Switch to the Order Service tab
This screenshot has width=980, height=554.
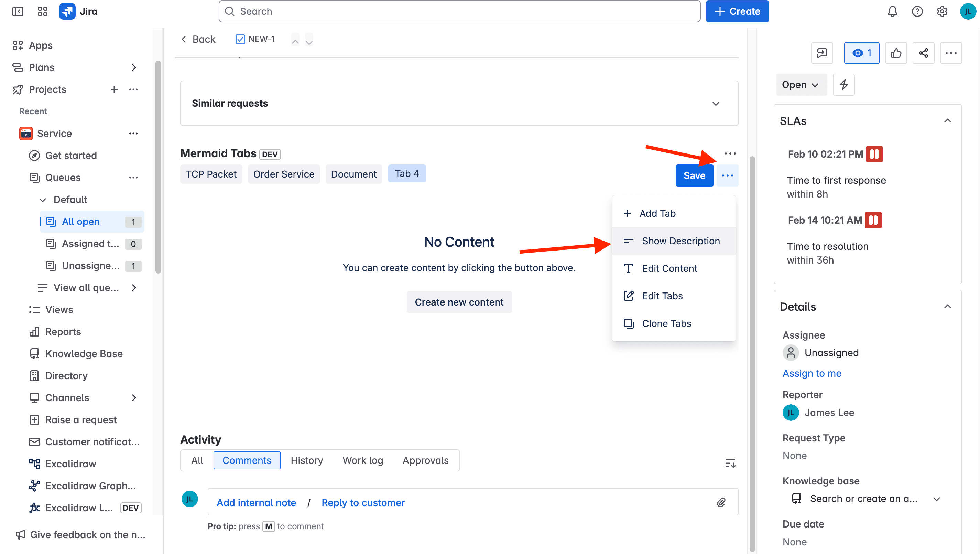[283, 174]
